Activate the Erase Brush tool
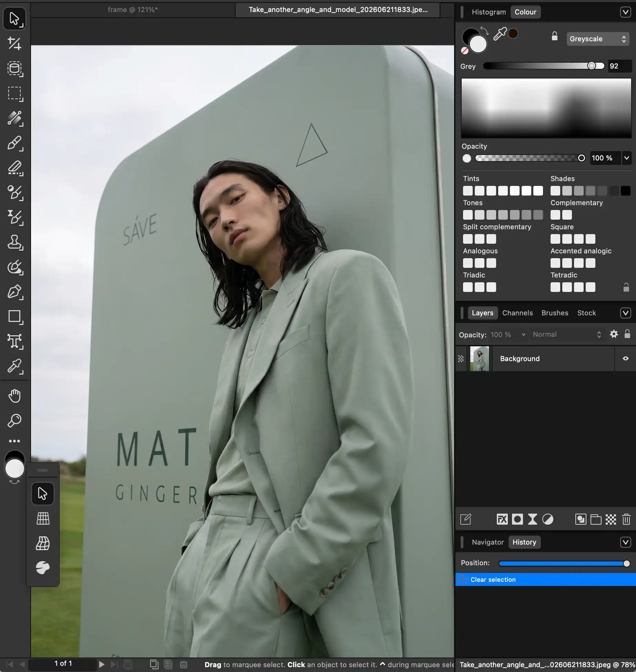 coord(15,168)
